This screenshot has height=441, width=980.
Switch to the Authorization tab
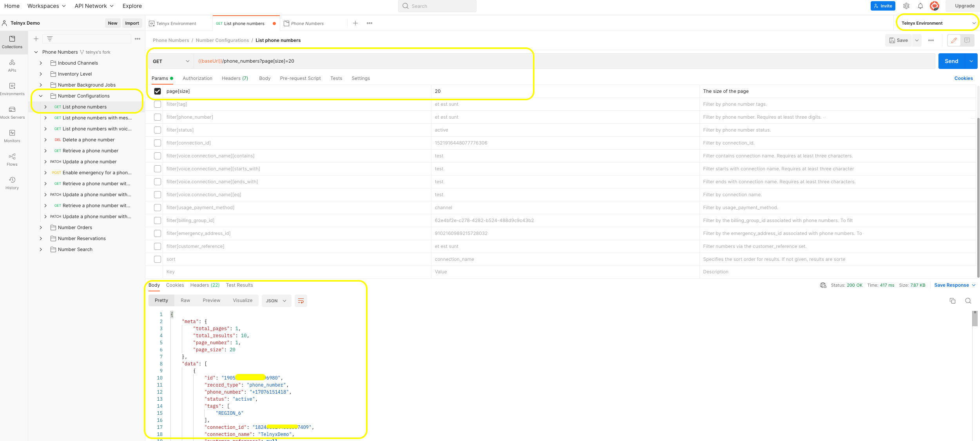click(x=197, y=78)
